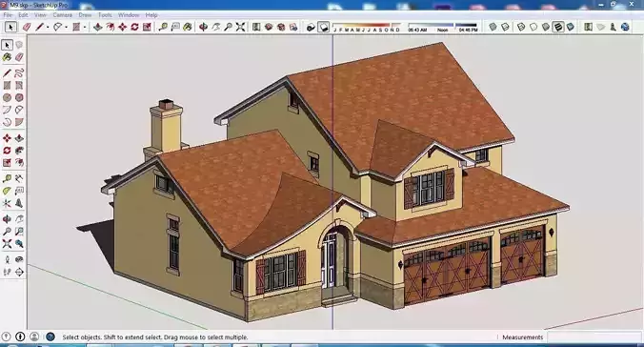This screenshot has width=644, height=347.
Task: Activate the Follow Me tool in left palette
Action: (x=19, y=151)
